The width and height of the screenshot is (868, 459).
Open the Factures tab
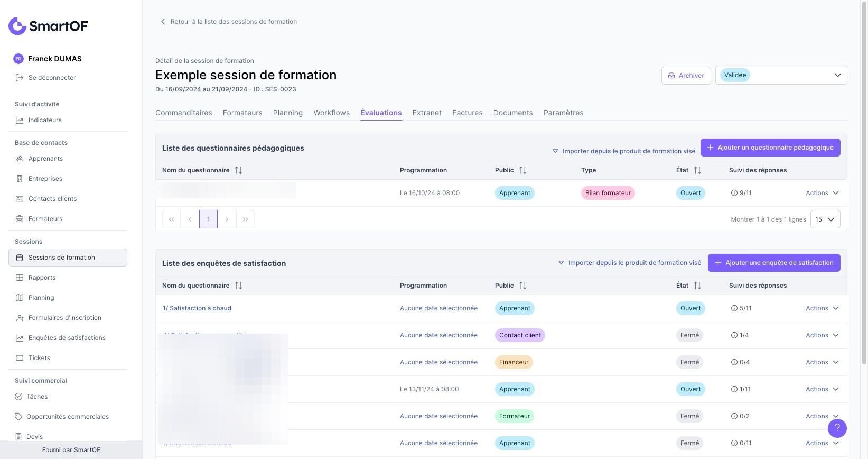point(468,113)
